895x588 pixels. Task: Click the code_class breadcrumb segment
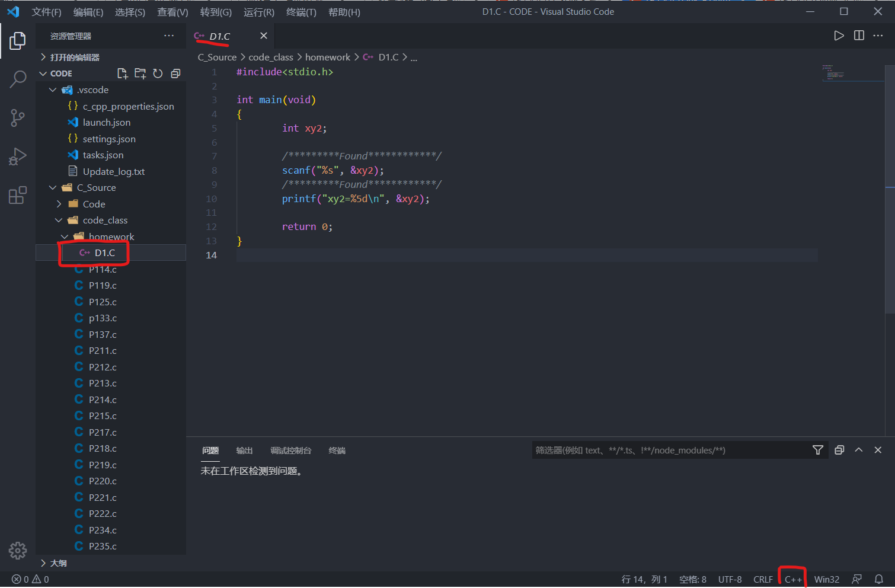(271, 57)
